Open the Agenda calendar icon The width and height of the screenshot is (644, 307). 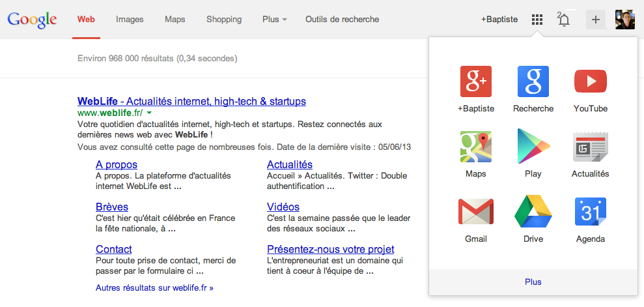590,212
